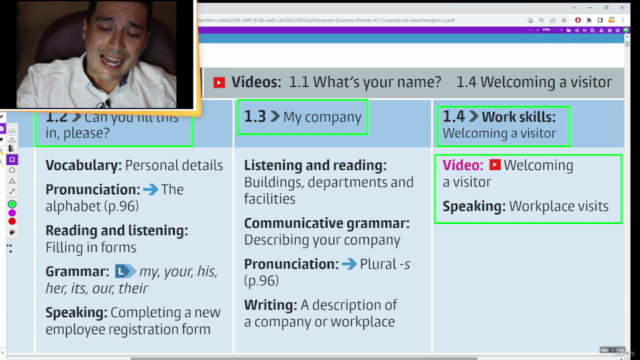Click '1.4 Welcoming a visitor' video title
The height and width of the screenshot is (360, 640).
click(x=534, y=82)
